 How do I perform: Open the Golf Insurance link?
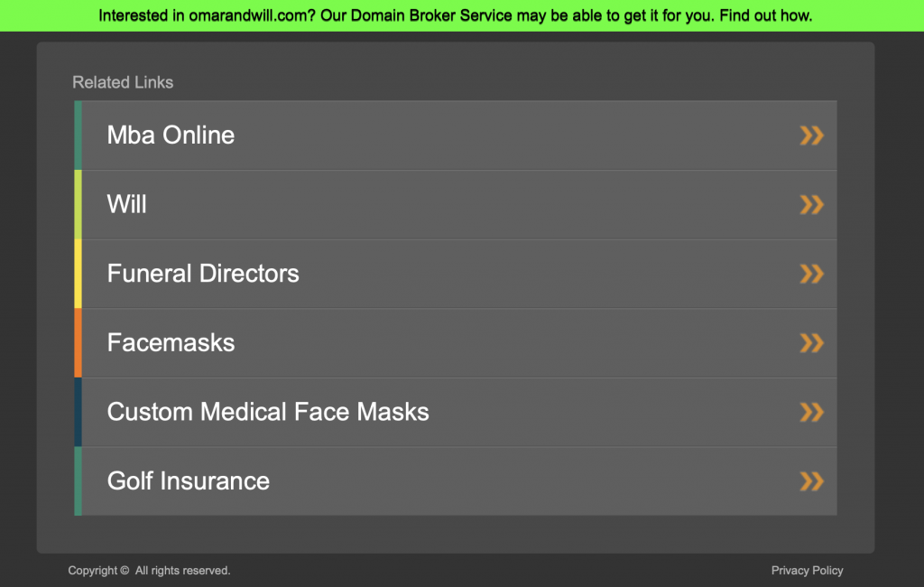point(188,481)
